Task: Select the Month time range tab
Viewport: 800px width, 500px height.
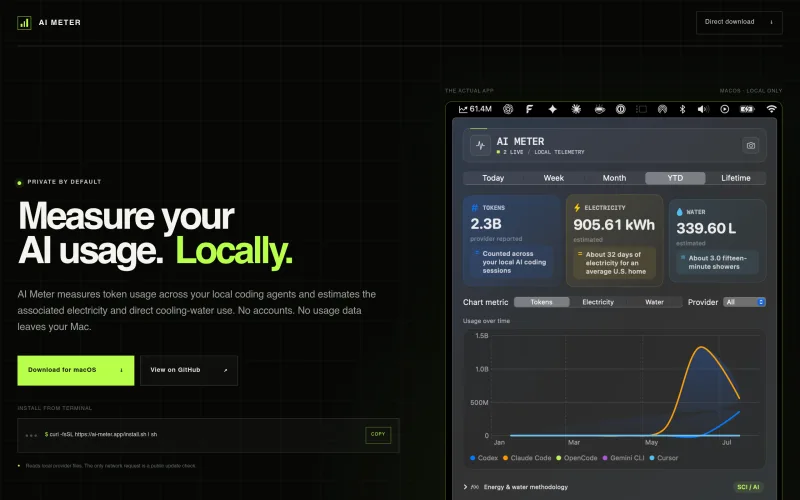Action: 614,178
